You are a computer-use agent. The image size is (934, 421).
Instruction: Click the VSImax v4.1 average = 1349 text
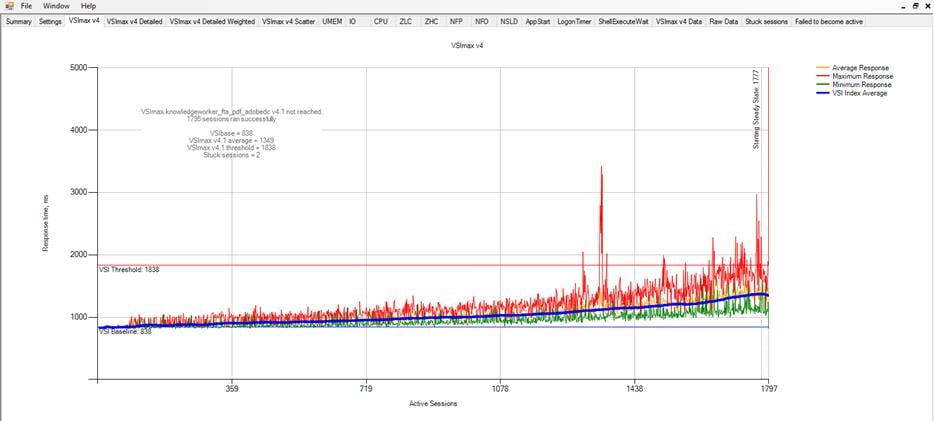[231, 140]
